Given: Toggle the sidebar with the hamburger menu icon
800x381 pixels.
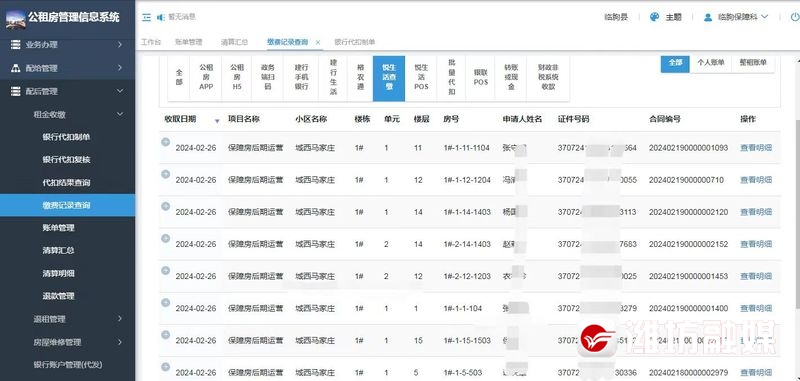Looking at the screenshot, I should tap(146, 17).
